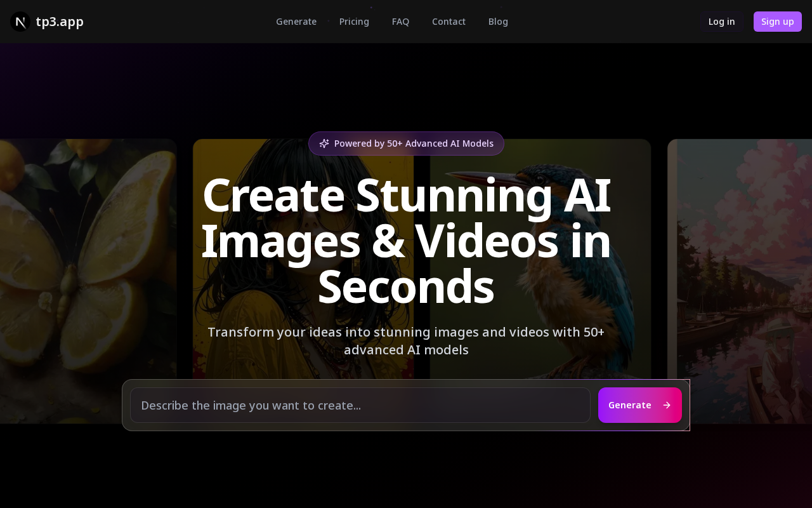Select the anime girl with glasses thumbnail
Screen dimensions: 812x508
[x=303, y=281]
